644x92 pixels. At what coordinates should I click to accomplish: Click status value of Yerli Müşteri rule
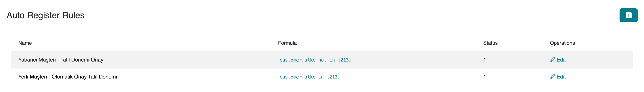point(484,77)
